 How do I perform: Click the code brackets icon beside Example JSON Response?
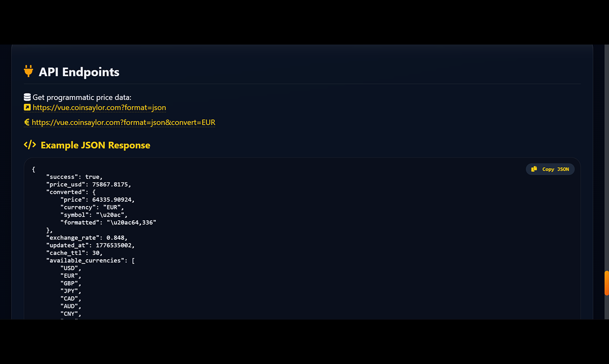pyautogui.click(x=30, y=145)
